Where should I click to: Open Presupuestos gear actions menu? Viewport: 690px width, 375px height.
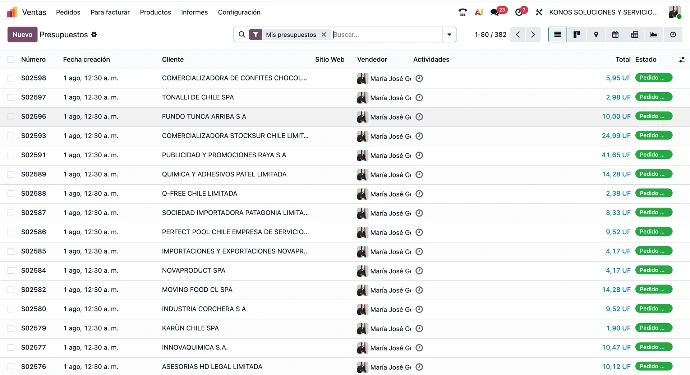click(94, 34)
